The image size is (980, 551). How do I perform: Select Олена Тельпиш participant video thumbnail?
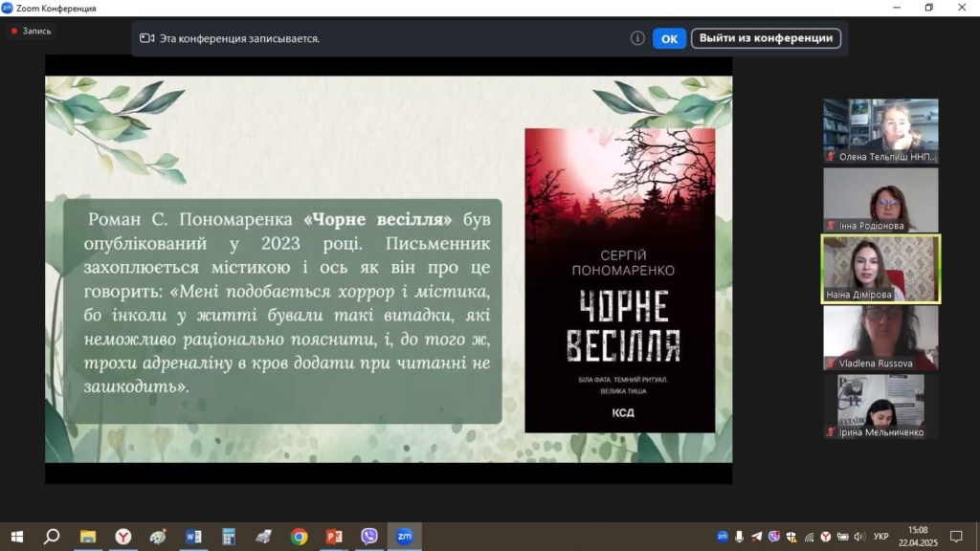point(880,130)
